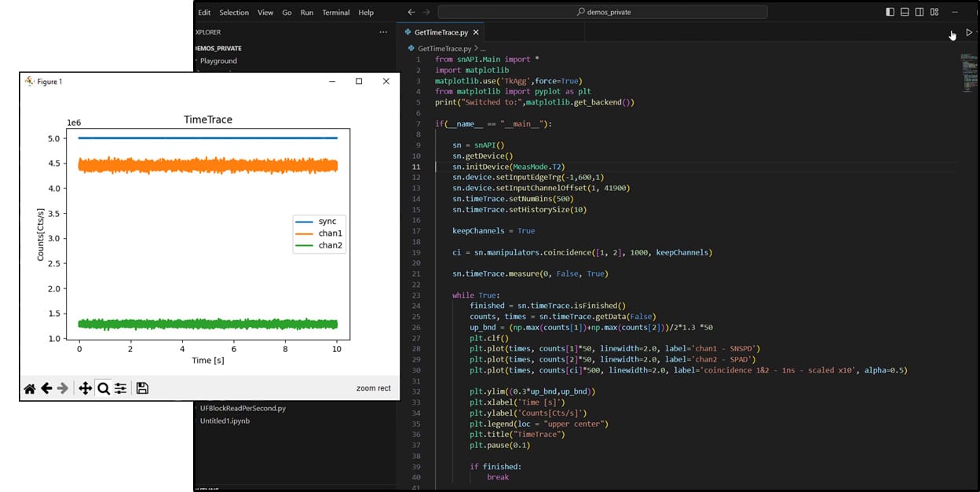Toggle the bottom panel visibility

pyautogui.click(x=905, y=12)
